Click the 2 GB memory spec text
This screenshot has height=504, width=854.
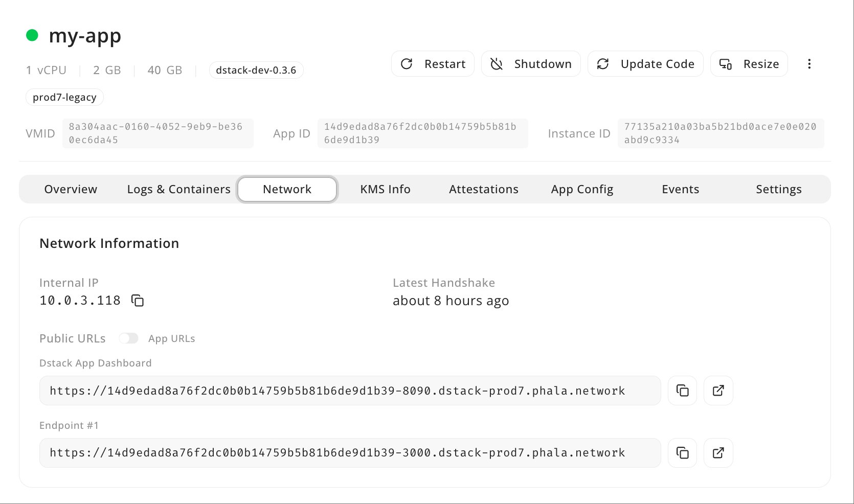point(107,70)
